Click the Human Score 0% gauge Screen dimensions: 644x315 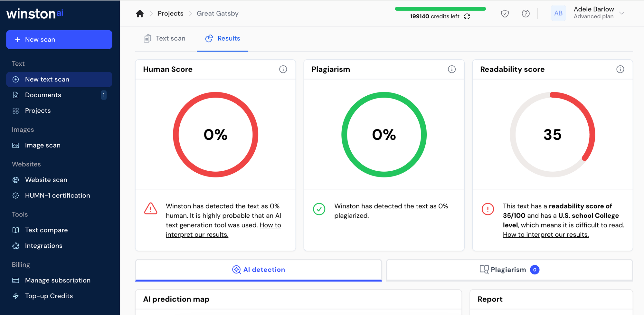(x=215, y=135)
